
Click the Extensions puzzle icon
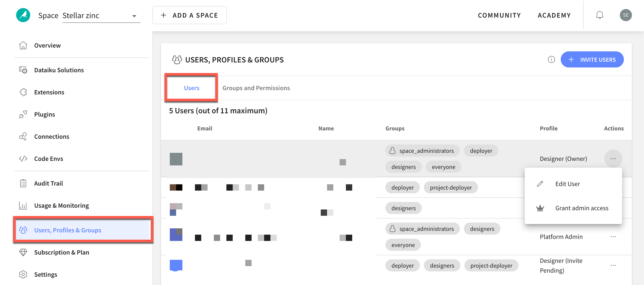23,92
